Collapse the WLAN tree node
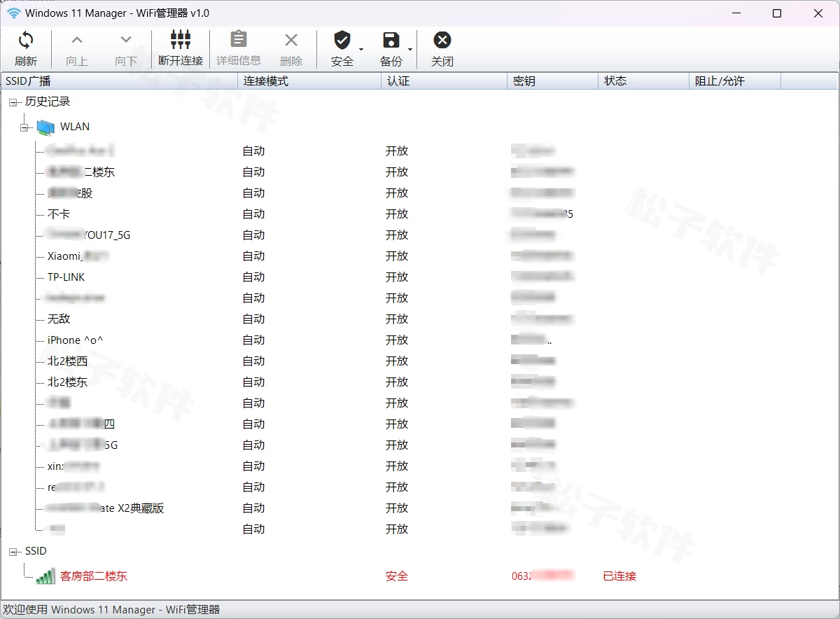This screenshot has width=840, height=619. [x=24, y=127]
